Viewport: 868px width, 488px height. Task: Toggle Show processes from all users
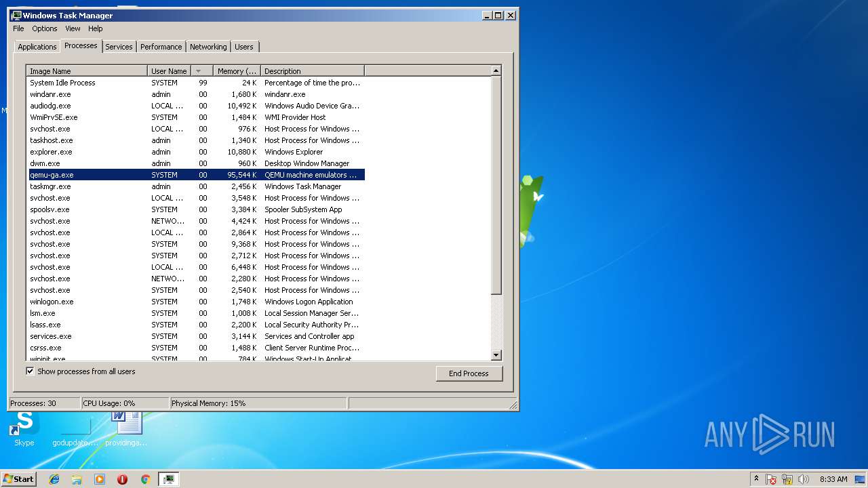point(30,371)
